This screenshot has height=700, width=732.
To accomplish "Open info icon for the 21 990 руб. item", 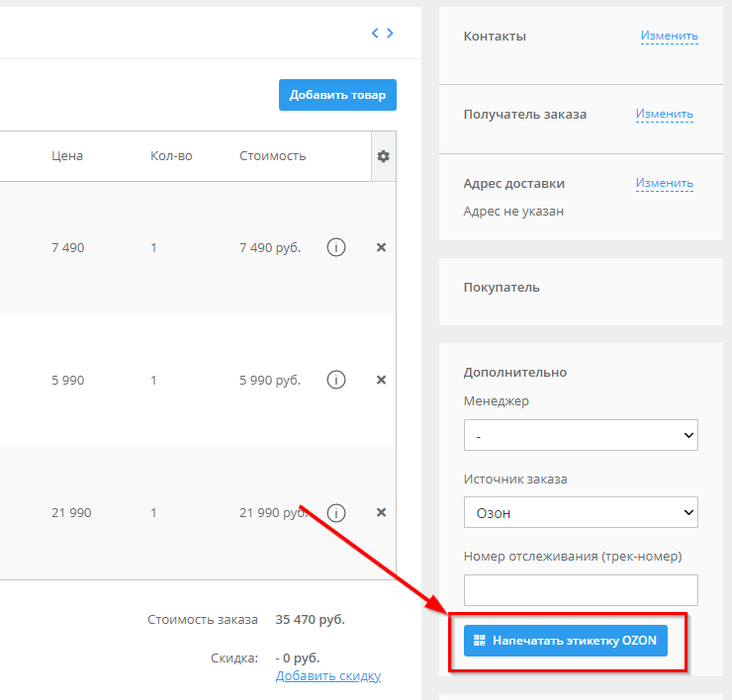I will point(335,512).
